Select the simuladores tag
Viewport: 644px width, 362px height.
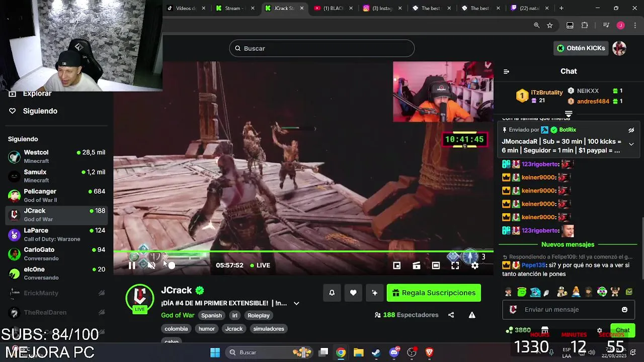click(269, 329)
